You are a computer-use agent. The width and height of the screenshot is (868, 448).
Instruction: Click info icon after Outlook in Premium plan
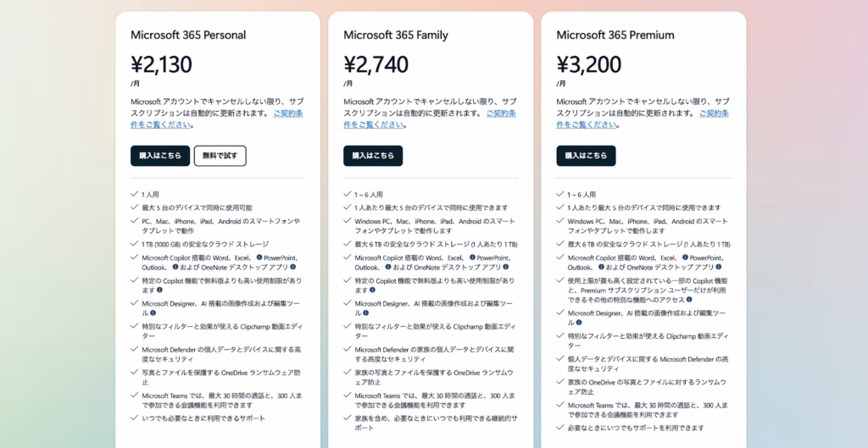tap(600, 267)
